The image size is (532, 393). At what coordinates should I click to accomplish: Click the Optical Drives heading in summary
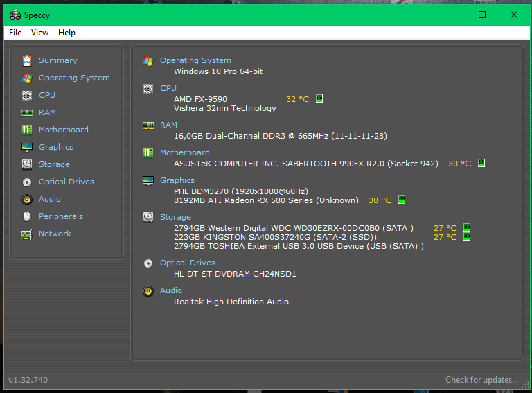[188, 263]
